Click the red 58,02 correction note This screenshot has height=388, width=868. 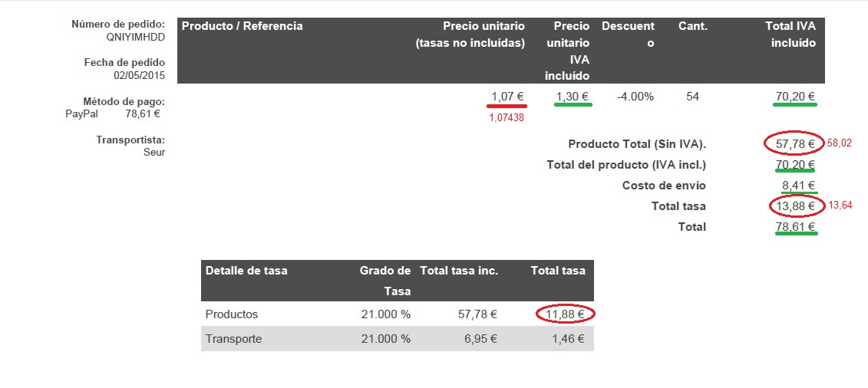click(839, 143)
